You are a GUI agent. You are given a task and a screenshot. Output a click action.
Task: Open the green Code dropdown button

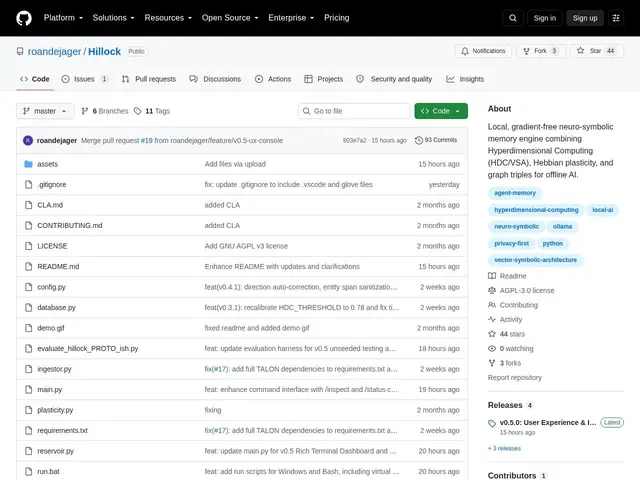click(x=441, y=111)
